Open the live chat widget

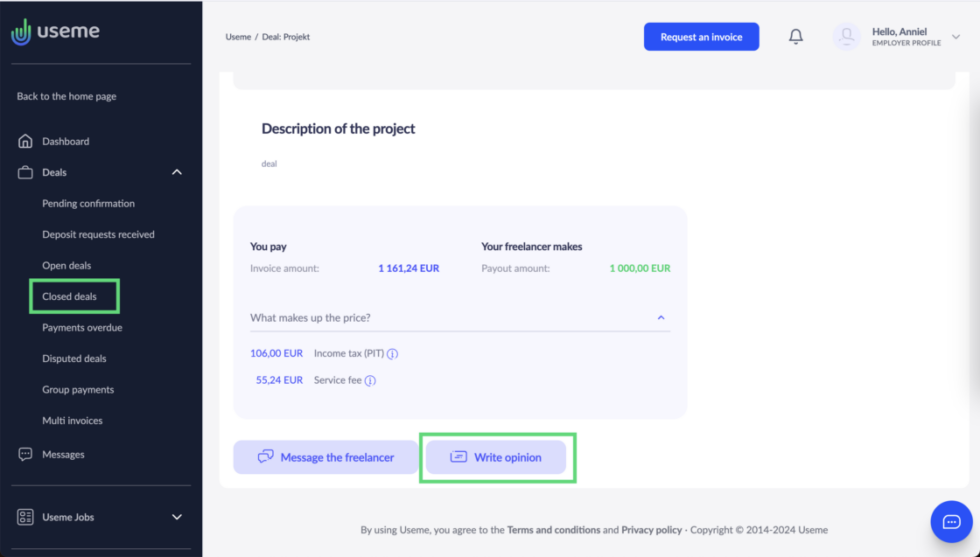pyautogui.click(x=951, y=522)
